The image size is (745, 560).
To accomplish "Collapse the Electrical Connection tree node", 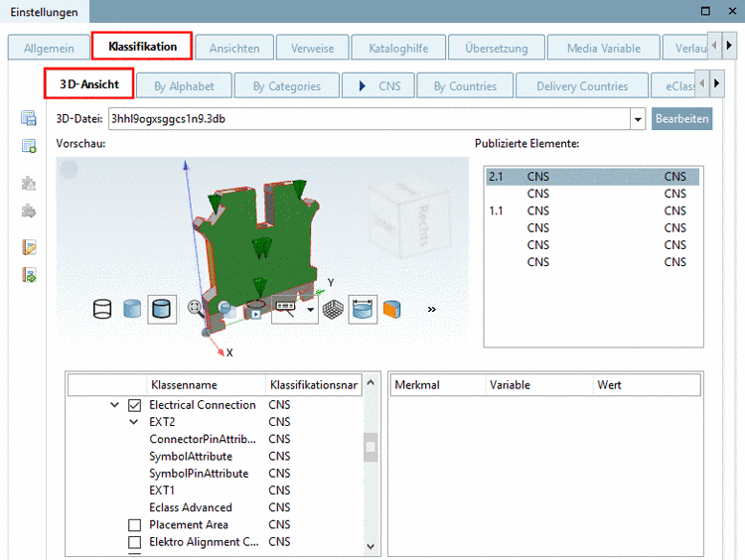I will pos(114,405).
